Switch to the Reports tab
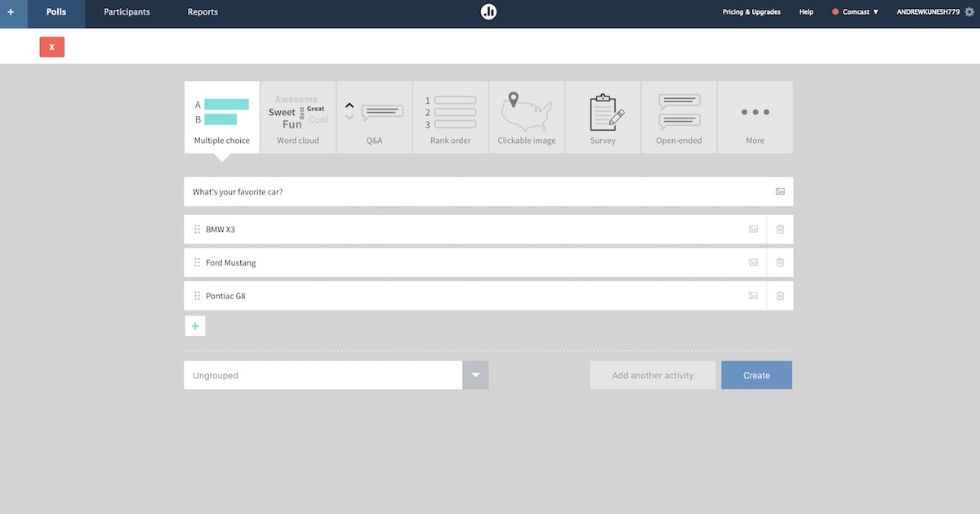 pos(203,12)
